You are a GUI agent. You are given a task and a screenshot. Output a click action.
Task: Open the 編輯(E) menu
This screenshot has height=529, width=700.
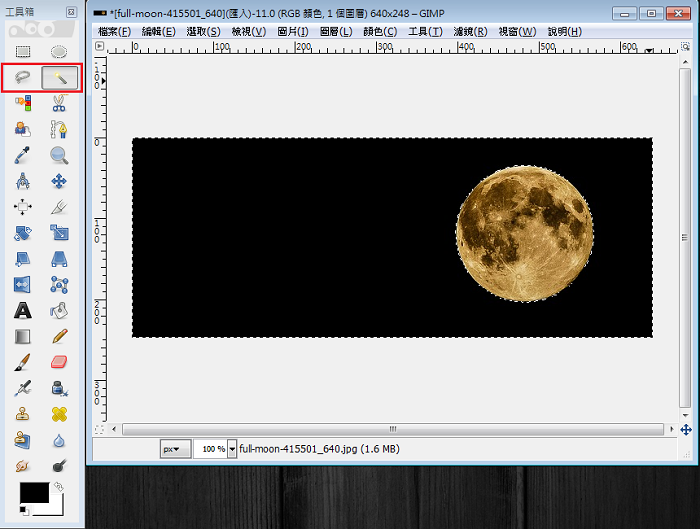coord(158,32)
